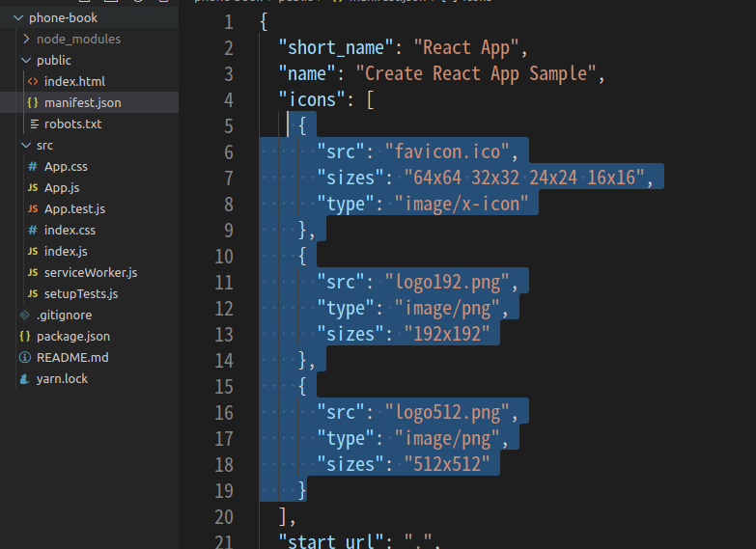Click "logo512.png" value on line 16
Viewport: 756px width, 549px height.
447,413
